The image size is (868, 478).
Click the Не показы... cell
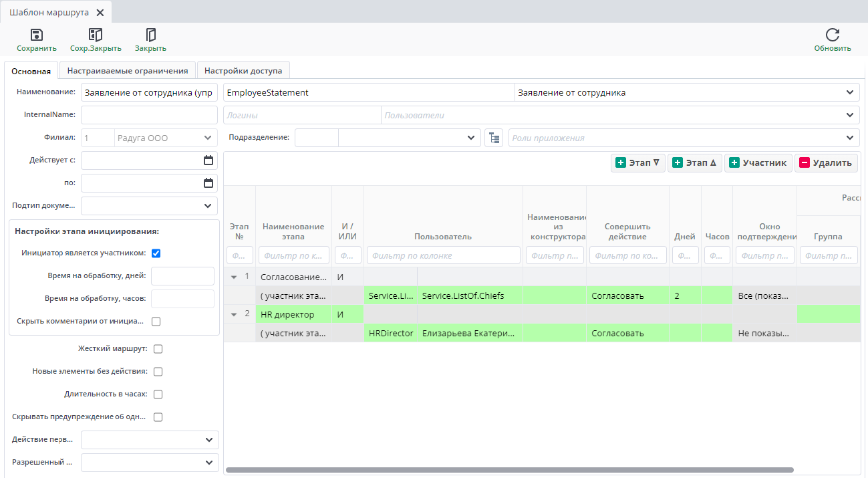pos(764,333)
